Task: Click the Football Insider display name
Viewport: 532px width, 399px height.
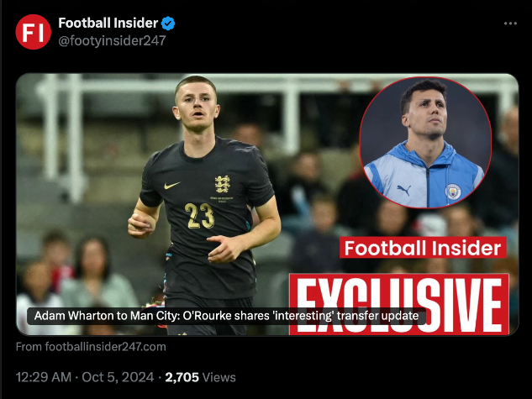Action: (x=108, y=23)
